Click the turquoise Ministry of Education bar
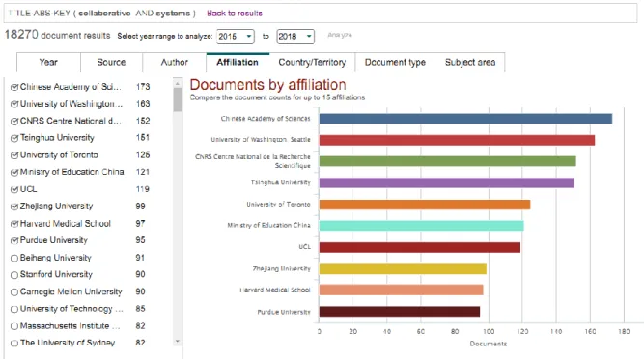644x359 pixels. [x=421, y=226]
